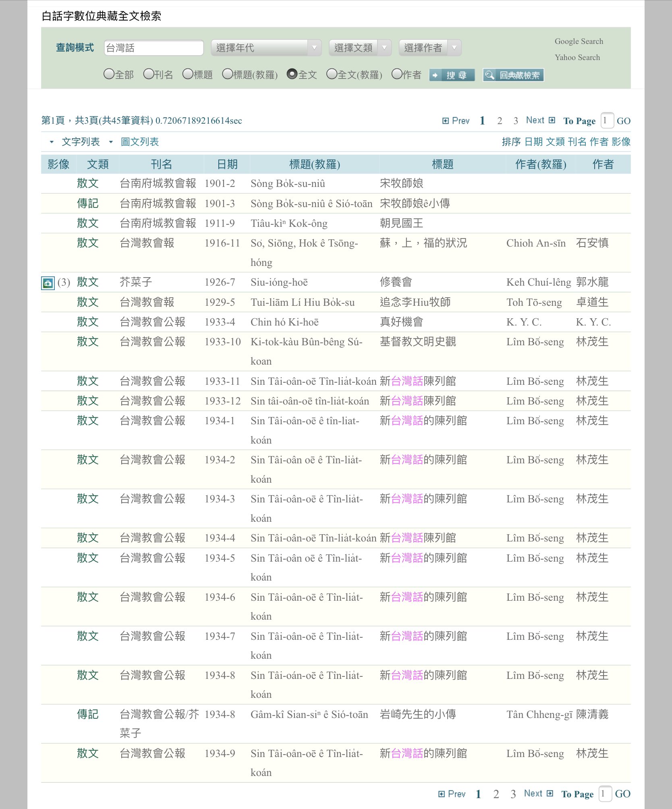Open the 選擇年代 dropdown
The width and height of the screenshot is (672, 809).
point(266,48)
